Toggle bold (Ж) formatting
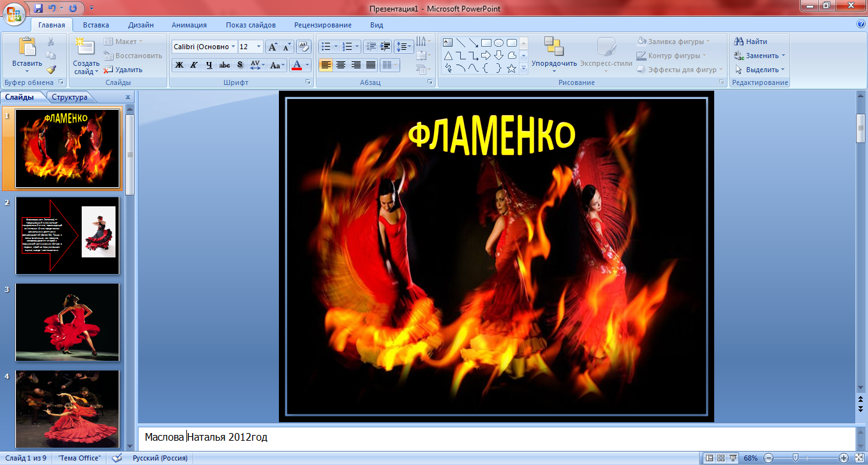This screenshot has width=868, height=465. [179, 65]
